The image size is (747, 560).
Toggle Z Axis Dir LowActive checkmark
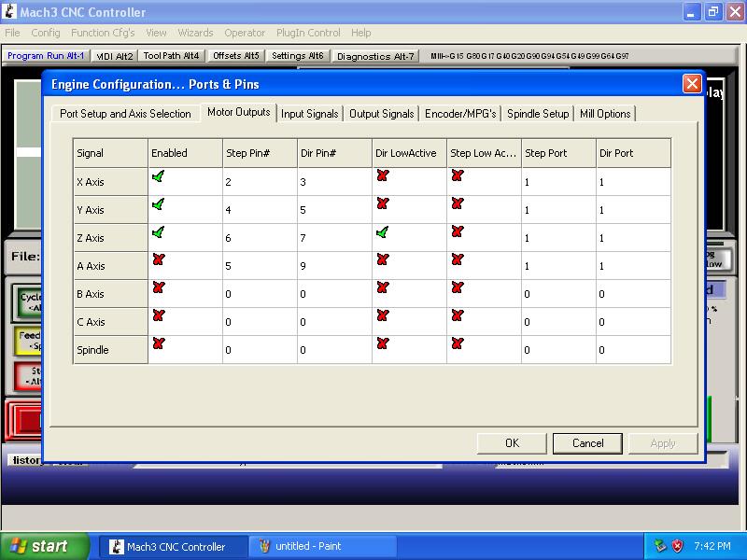[382, 232]
